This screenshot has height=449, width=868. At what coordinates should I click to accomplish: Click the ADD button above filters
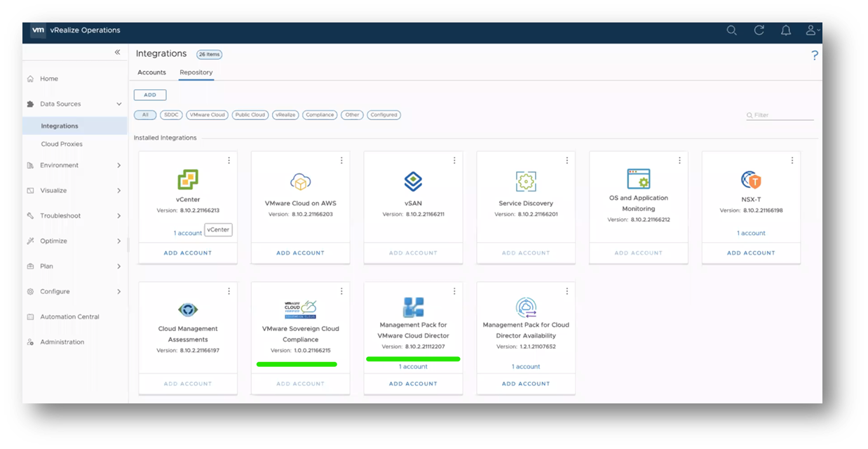pyautogui.click(x=150, y=95)
